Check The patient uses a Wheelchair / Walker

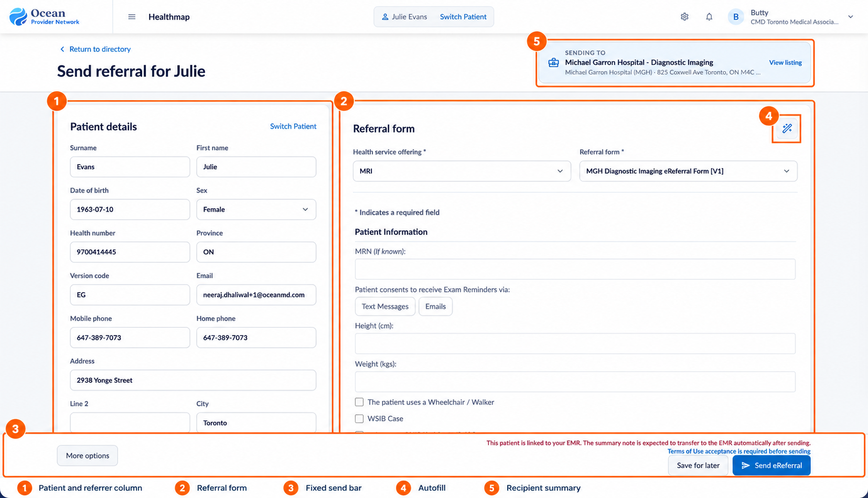(x=359, y=402)
